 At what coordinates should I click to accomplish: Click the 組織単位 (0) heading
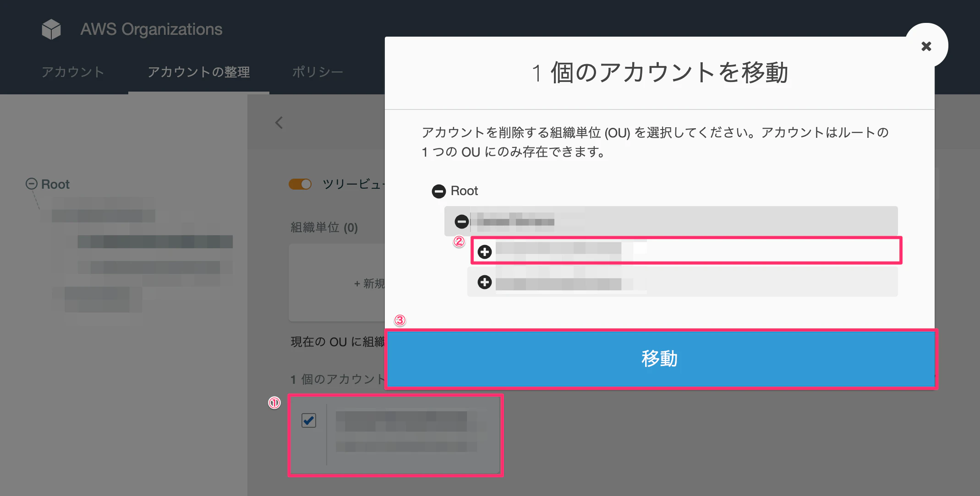[x=324, y=228]
